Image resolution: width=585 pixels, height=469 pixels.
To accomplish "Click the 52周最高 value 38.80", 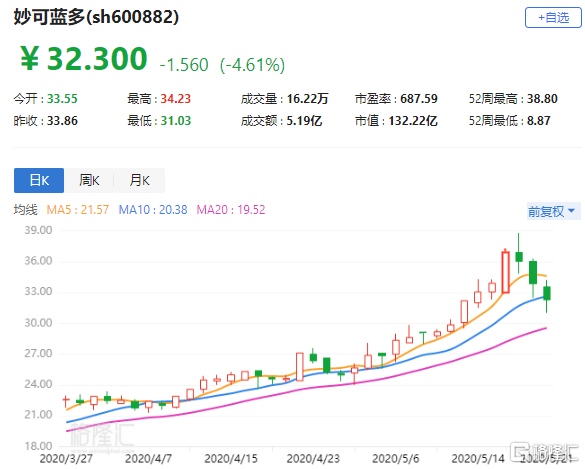I will click(542, 99).
